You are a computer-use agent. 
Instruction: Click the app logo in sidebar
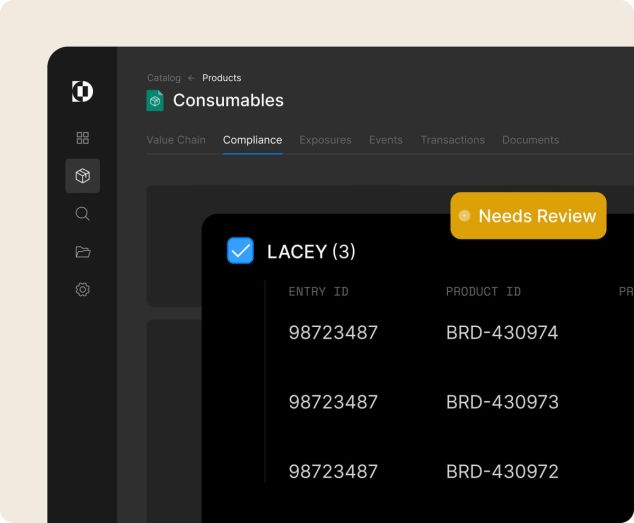coord(82,91)
